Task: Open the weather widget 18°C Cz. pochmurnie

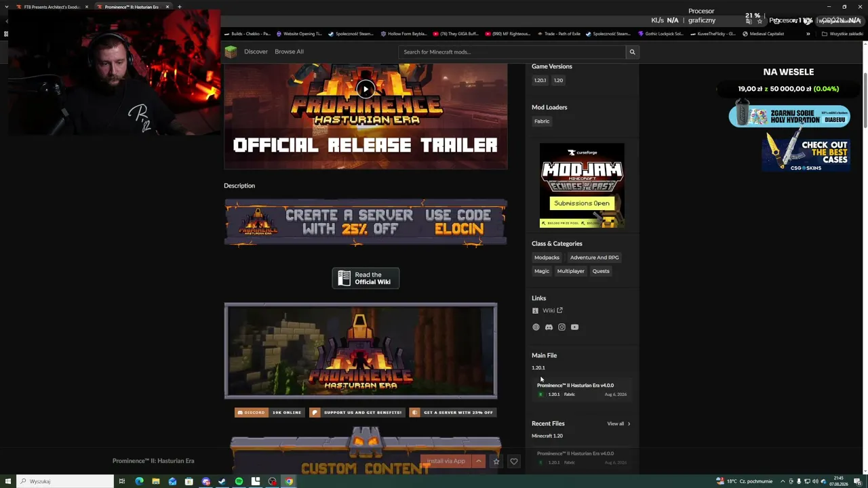Action: click(x=744, y=481)
